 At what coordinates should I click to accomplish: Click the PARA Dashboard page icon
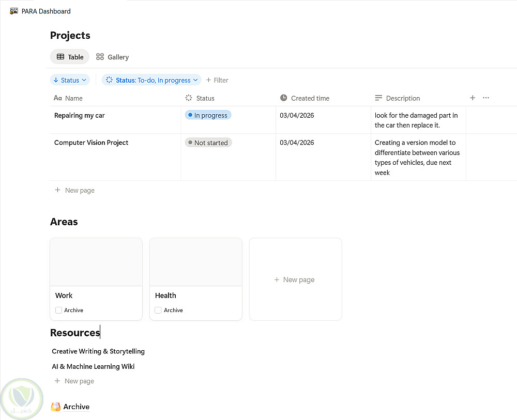click(x=14, y=11)
